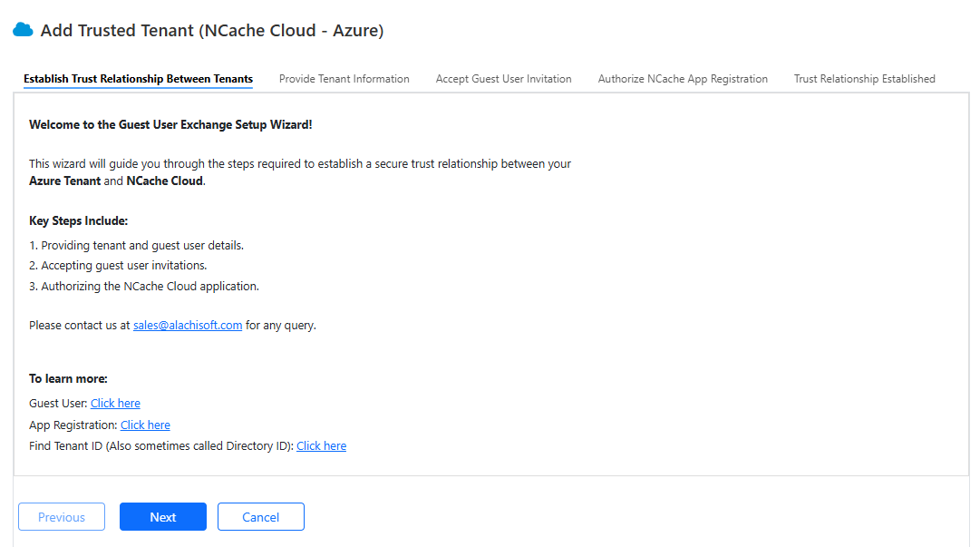Click the 'Guest User:' label
The width and height of the screenshot is (980, 547).
58,403
